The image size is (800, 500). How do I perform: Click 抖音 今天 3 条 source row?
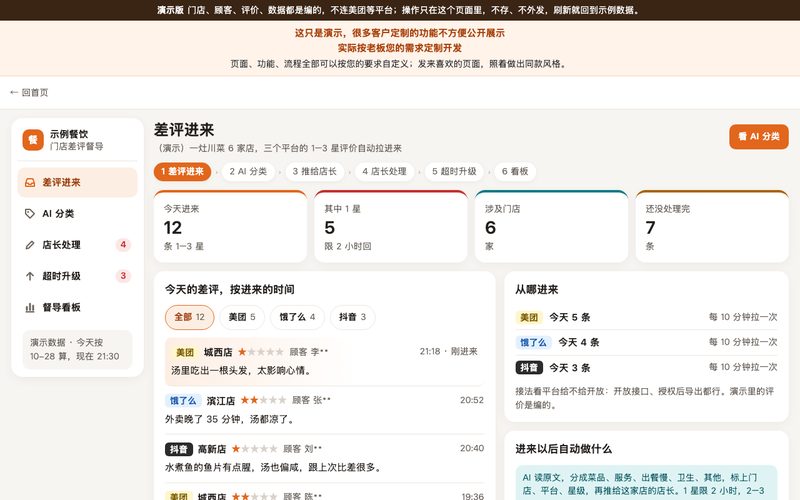[x=646, y=367]
